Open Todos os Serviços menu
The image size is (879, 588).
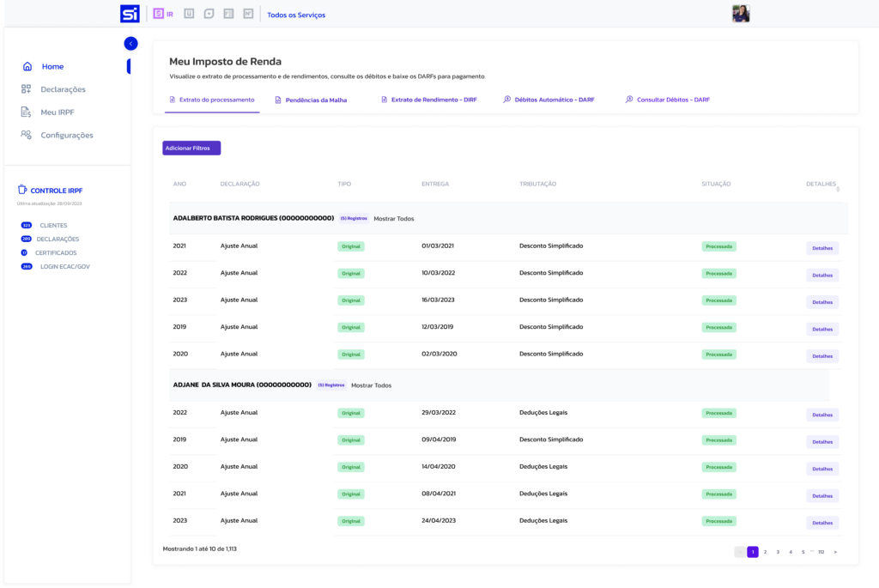point(296,15)
